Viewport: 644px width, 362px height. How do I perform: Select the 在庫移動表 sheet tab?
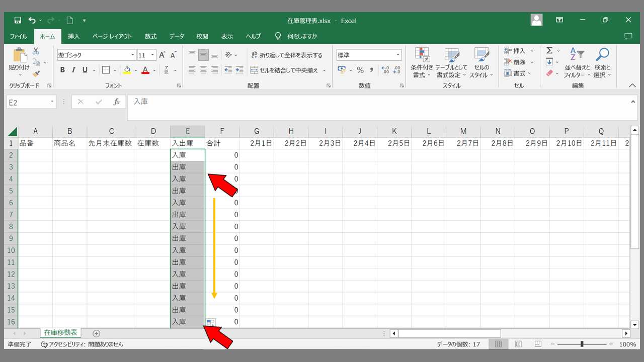pyautogui.click(x=60, y=333)
